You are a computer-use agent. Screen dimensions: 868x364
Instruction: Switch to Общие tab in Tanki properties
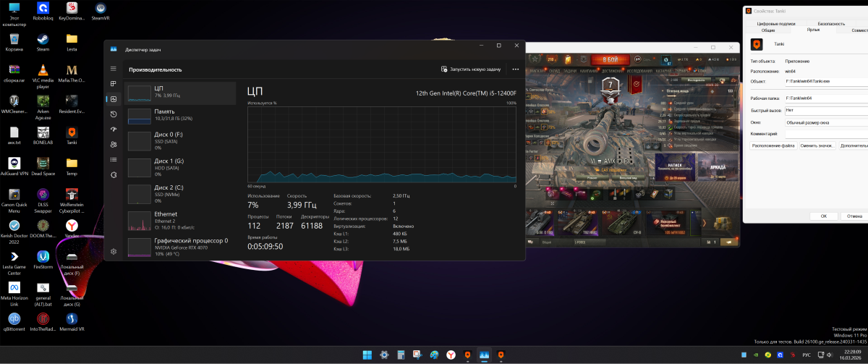click(768, 30)
